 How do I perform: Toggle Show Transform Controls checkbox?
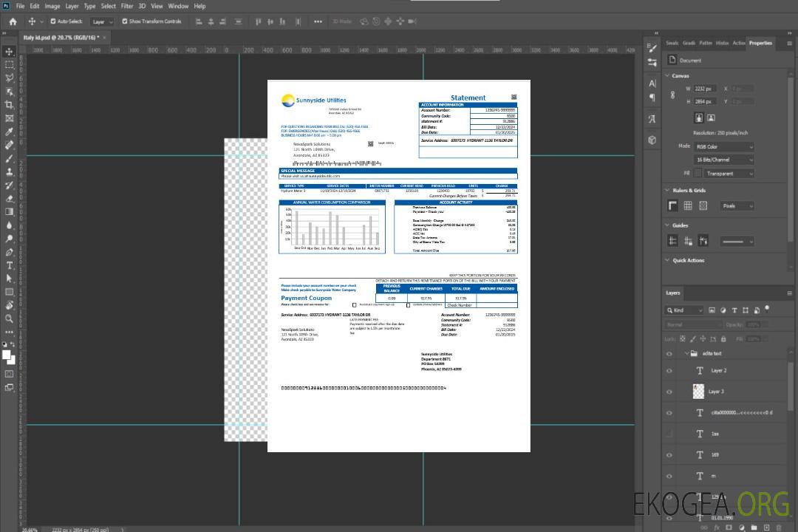pyautogui.click(x=125, y=21)
